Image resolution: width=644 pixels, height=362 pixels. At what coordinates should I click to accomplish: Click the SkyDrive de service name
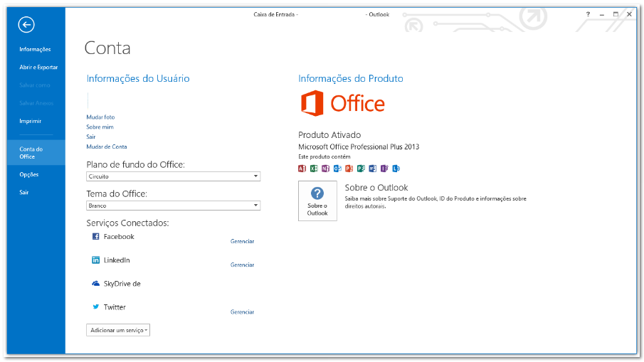pyautogui.click(x=122, y=284)
